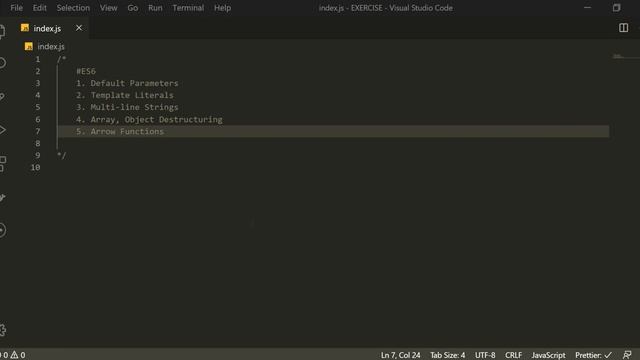Click the '5. Arrow Functions' line
The image size is (640, 360).
point(120,131)
